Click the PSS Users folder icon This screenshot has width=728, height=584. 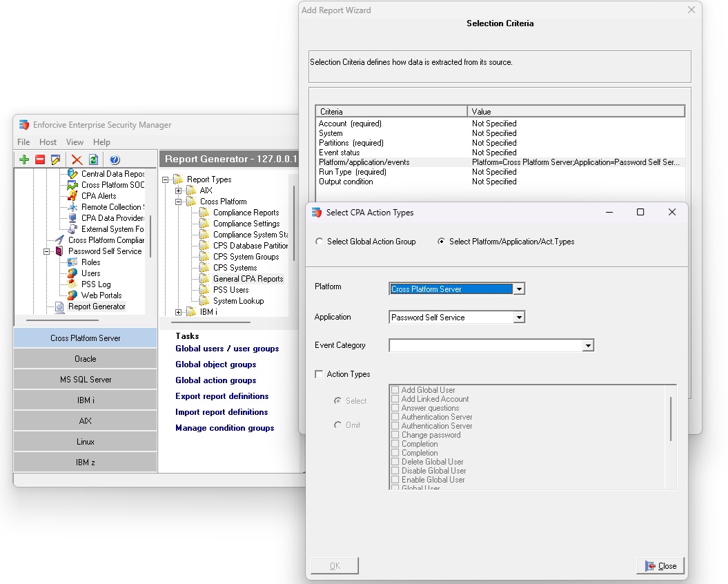tap(204, 290)
